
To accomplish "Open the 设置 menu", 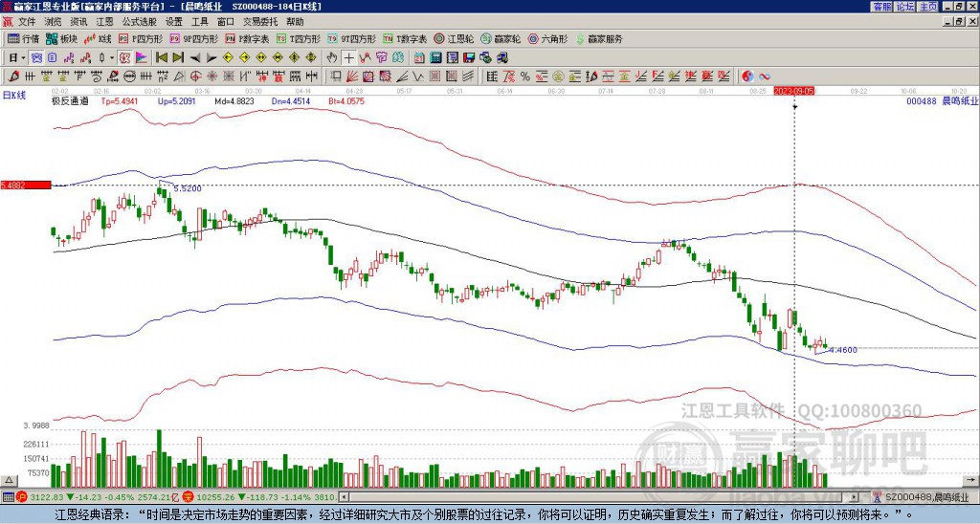I will (x=174, y=22).
